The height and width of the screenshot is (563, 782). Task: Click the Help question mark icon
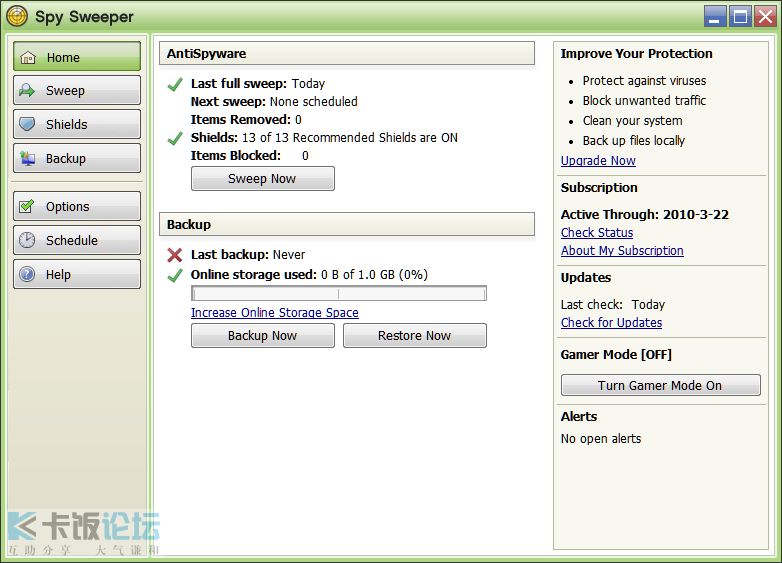27,274
